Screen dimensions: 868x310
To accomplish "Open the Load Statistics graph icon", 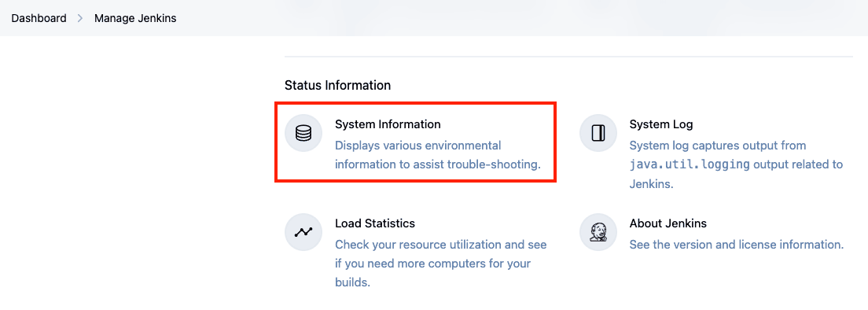I will coord(303,233).
